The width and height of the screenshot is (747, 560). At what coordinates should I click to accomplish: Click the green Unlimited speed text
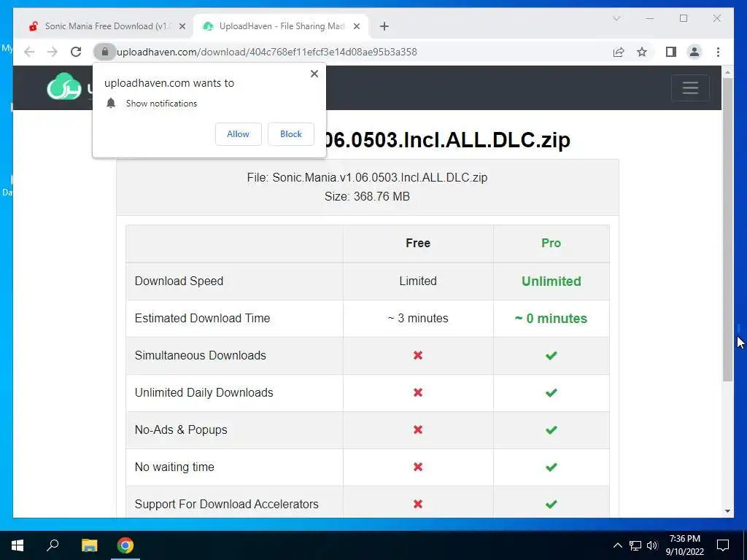tap(551, 281)
